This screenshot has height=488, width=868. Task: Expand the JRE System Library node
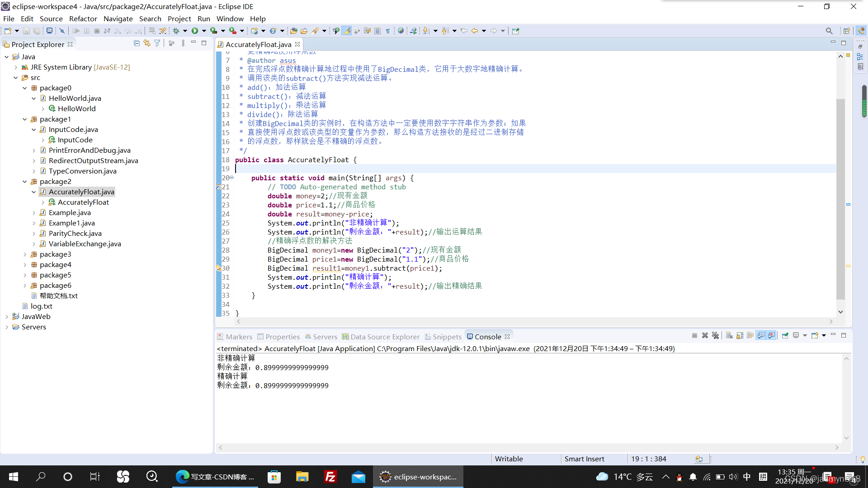pyautogui.click(x=16, y=67)
